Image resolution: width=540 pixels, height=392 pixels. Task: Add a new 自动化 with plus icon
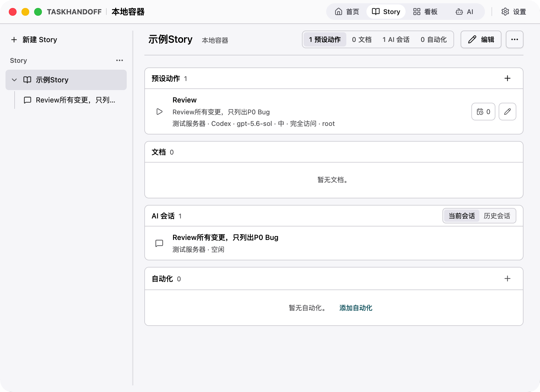click(507, 279)
